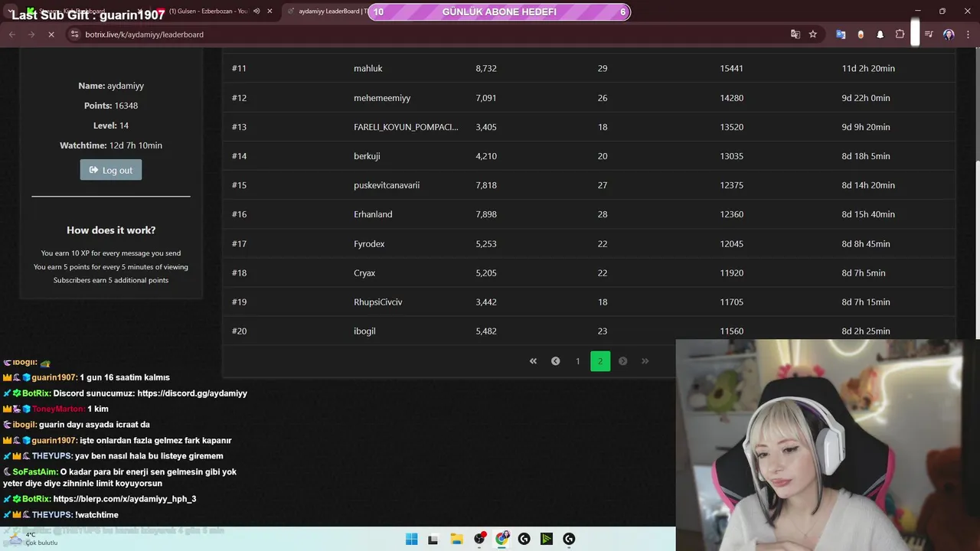The height and width of the screenshot is (551, 980).
Task: Go to next leaderboard page arrow
Action: [622, 361]
